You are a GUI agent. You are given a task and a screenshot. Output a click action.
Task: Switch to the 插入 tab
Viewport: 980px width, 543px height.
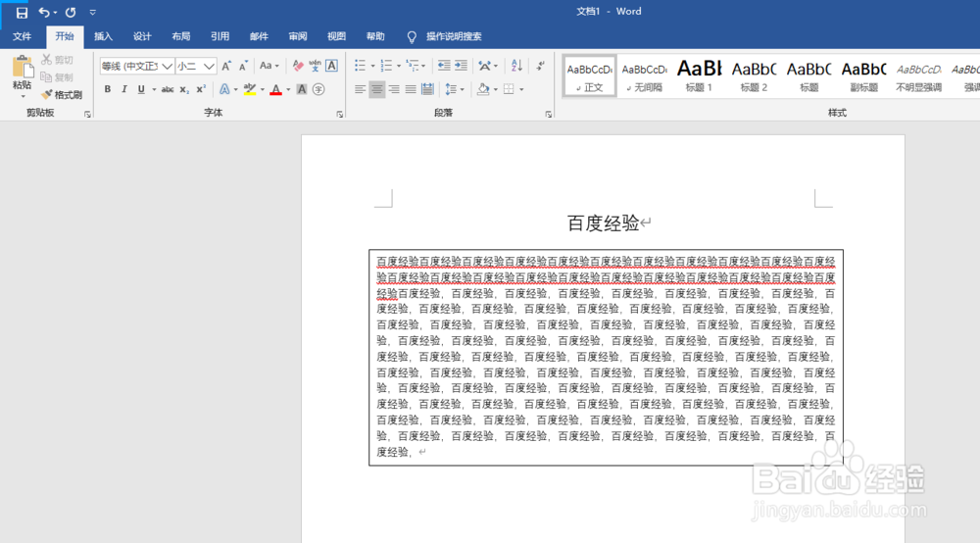(x=103, y=36)
